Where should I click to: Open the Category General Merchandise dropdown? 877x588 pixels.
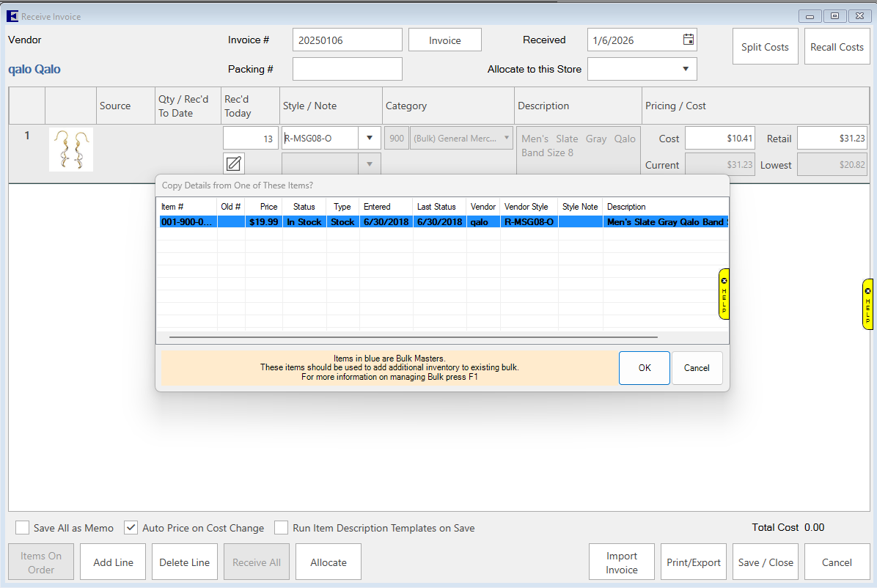coord(505,138)
